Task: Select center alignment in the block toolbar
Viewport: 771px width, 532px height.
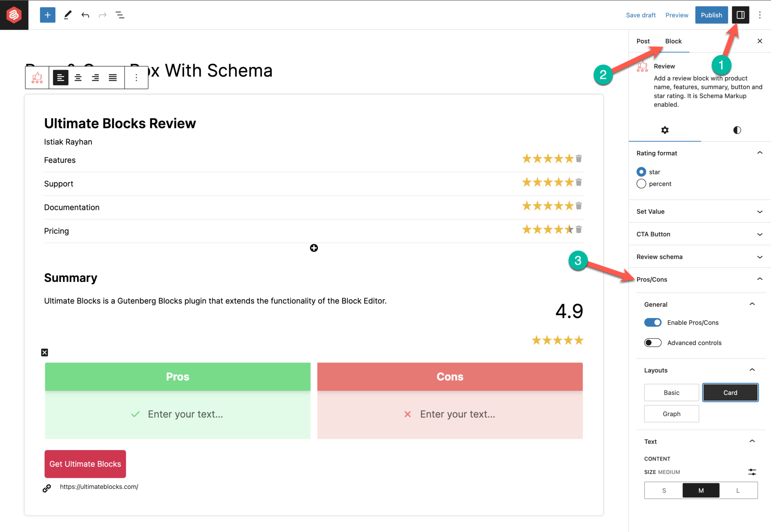Action: tap(78, 78)
